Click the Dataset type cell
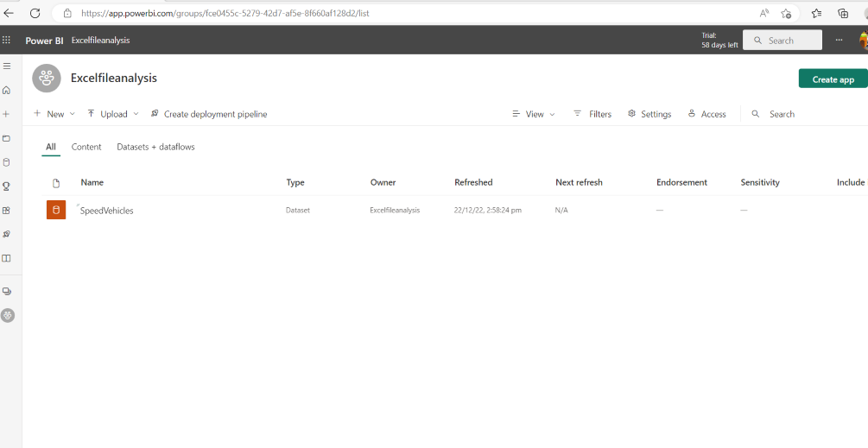 (x=298, y=210)
